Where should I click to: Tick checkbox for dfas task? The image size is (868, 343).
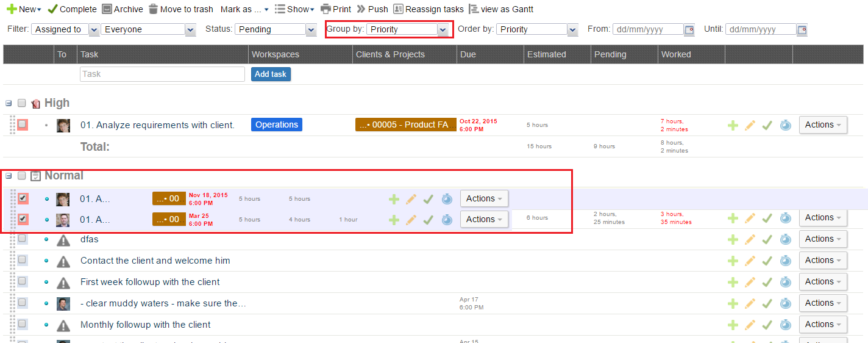click(x=22, y=239)
